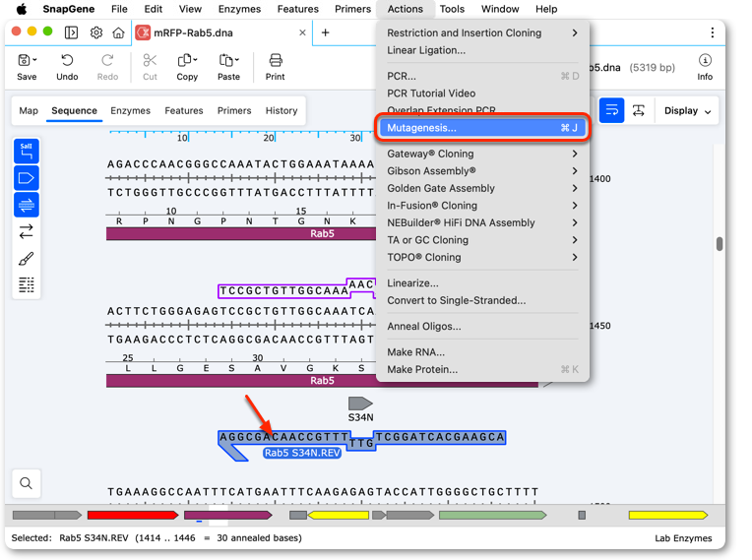This screenshot has width=752, height=560.
Task: Click the Undo icon
Action: [x=67, y=60]
